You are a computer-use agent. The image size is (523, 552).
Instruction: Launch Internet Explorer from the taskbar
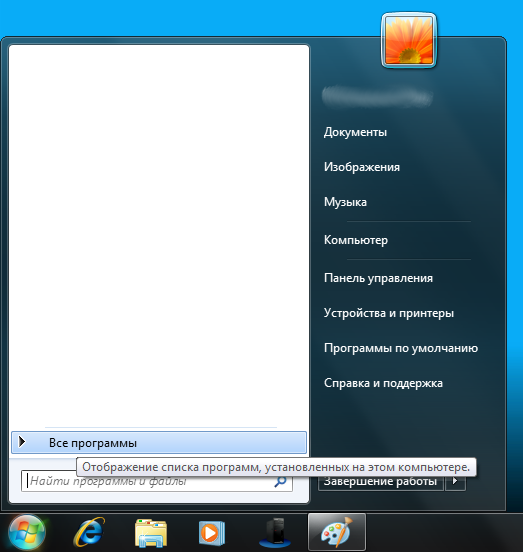click(x=89, y=532)
